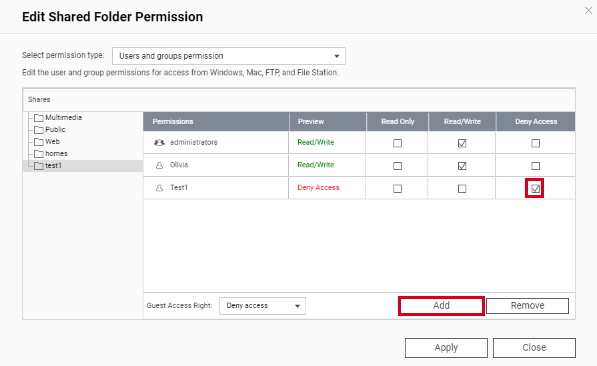
Task: Select the Public folder icon
Action: (x=38, y=130)
